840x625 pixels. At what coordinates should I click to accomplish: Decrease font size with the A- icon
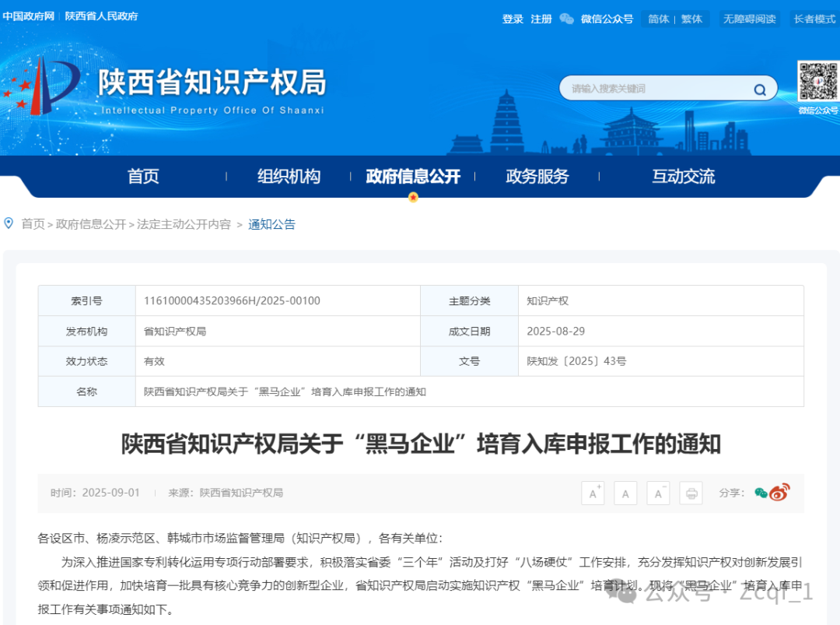(658, 493)
